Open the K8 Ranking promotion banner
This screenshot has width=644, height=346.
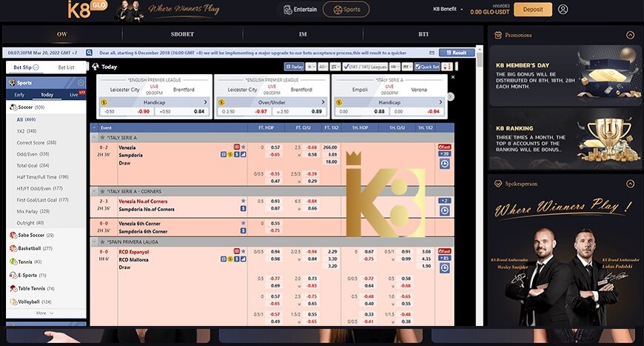tap(565, 140)
